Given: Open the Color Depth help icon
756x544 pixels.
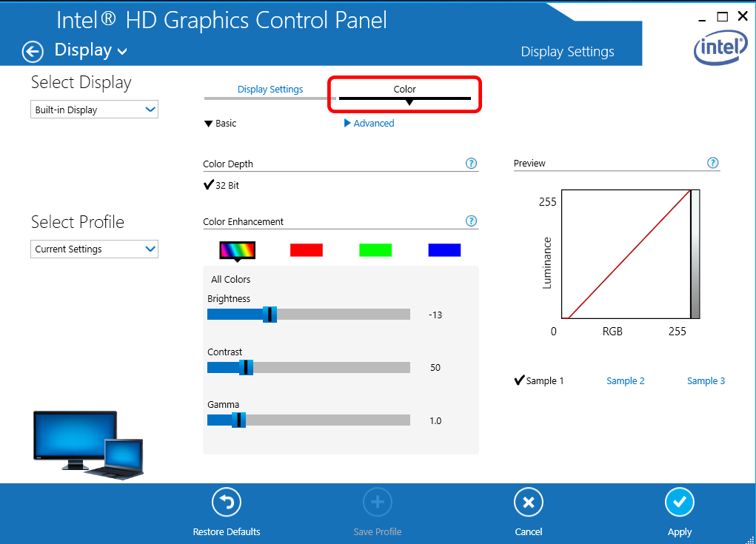Looking at the screenshot, I should point(471,164).
